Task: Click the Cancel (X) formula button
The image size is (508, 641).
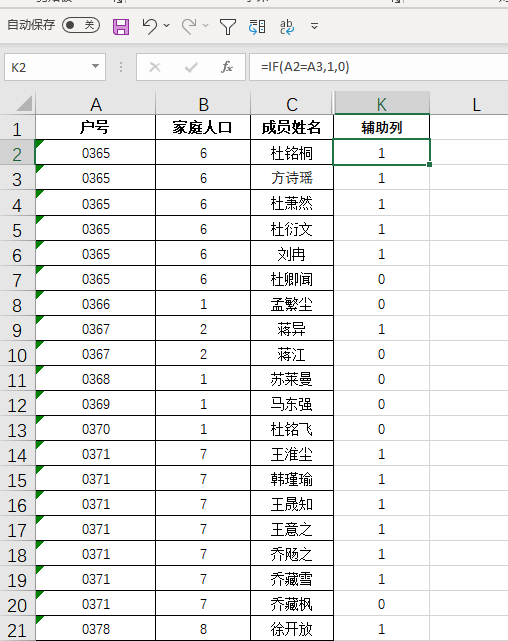Action: pyautogui.click(x=155, y=67)
